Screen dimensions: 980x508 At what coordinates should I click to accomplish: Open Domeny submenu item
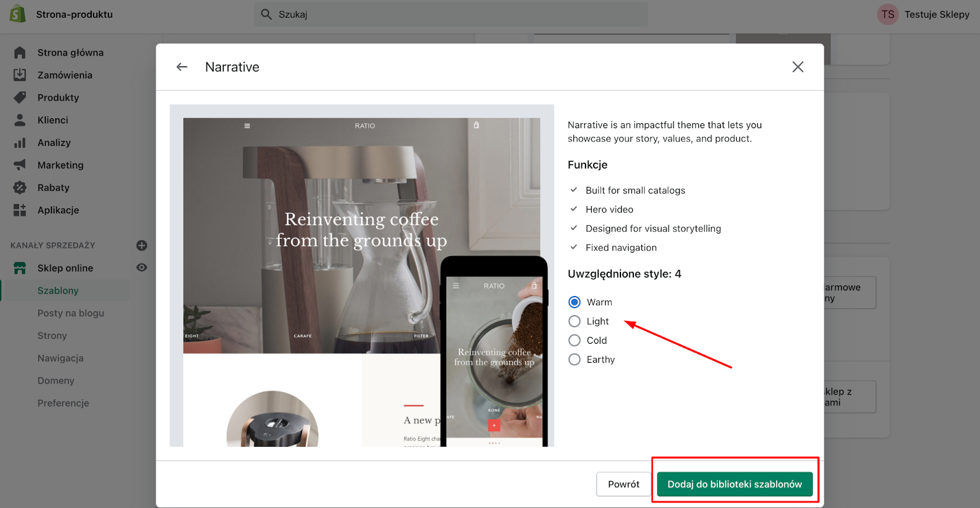coord(56,381)
